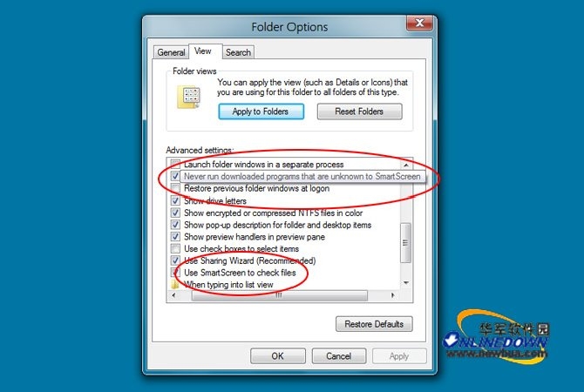Click the up arrow of the settings list scrollbar
Screen dimensions: 584x392
tap(406, 165)
